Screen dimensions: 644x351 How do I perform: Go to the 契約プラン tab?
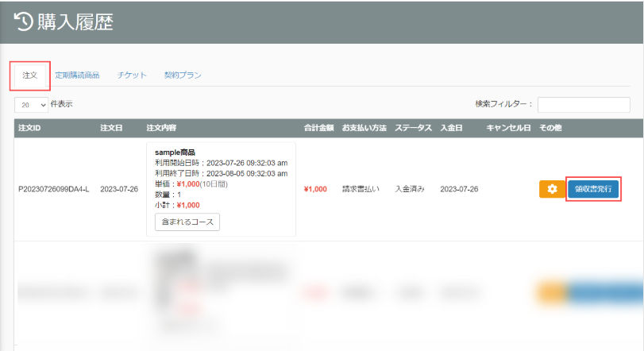pyautogui.click(x=183, y=75)
